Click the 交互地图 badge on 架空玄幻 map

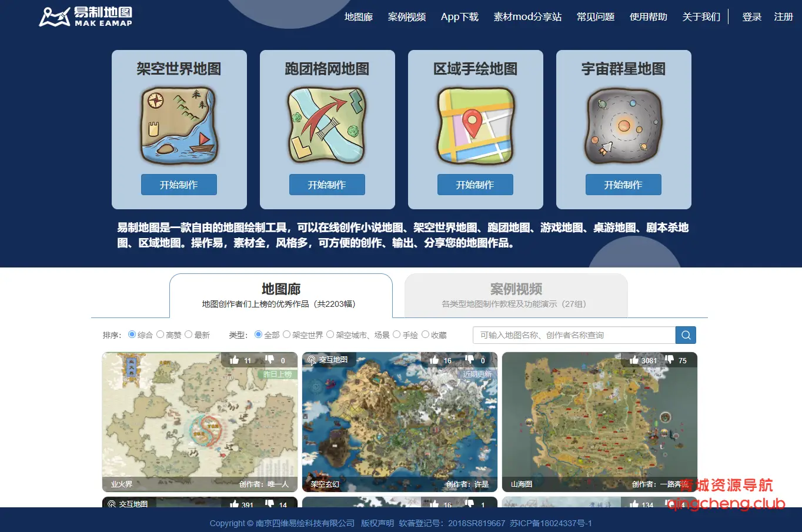(329, 359)
